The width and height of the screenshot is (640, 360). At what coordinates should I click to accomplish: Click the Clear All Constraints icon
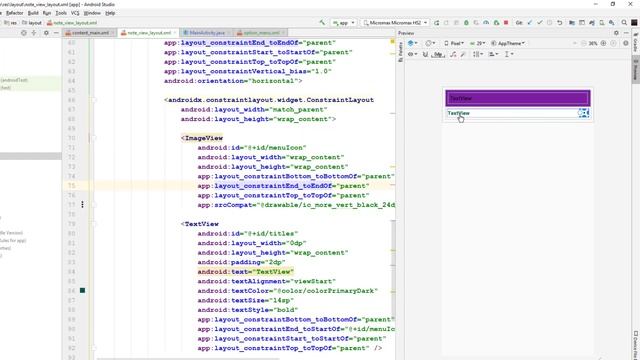tap(453, 54)
